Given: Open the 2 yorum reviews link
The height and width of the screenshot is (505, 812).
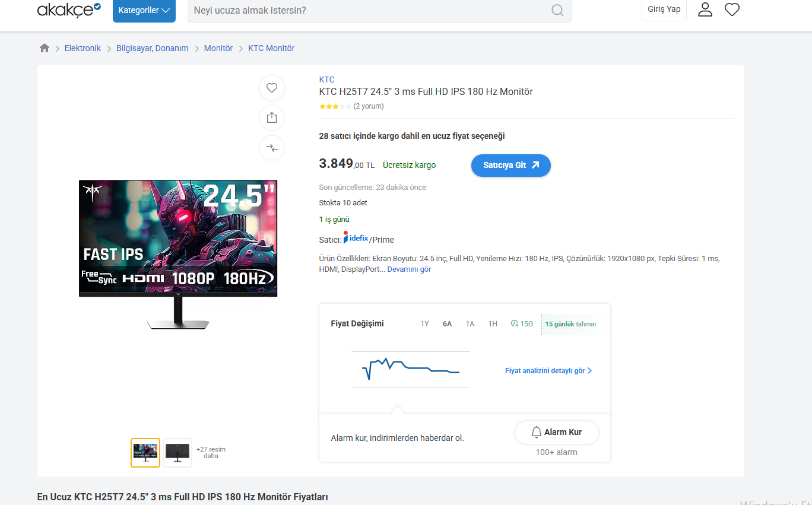Looking at the screenshot, I should click(369, 106).
